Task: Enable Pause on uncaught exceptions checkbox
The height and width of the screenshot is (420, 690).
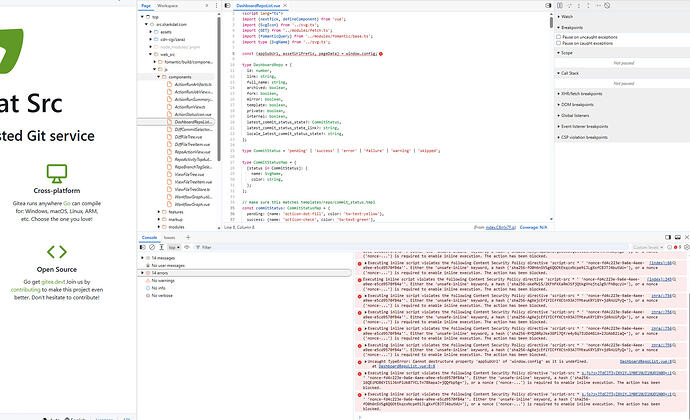Action: pos(558,37)
